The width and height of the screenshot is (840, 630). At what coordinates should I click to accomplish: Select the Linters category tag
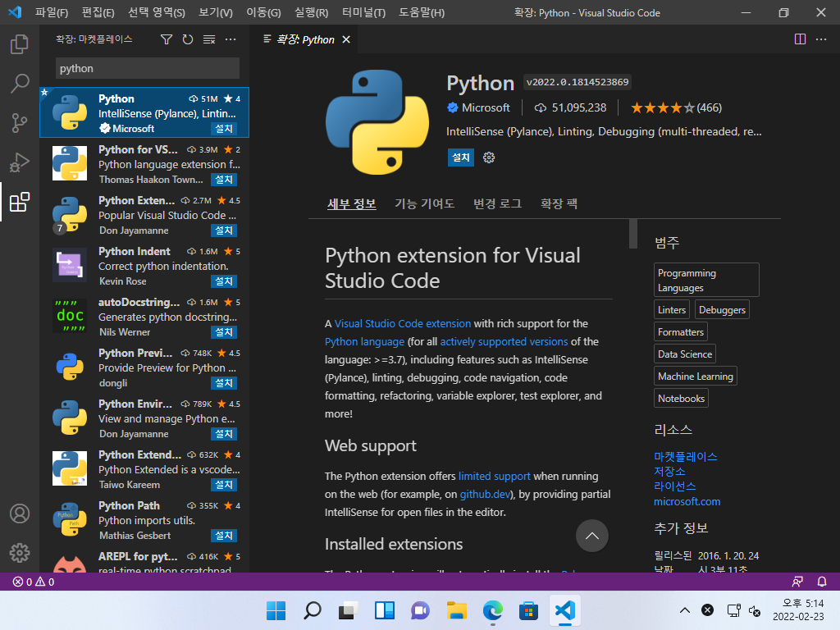tap(671, 309)
